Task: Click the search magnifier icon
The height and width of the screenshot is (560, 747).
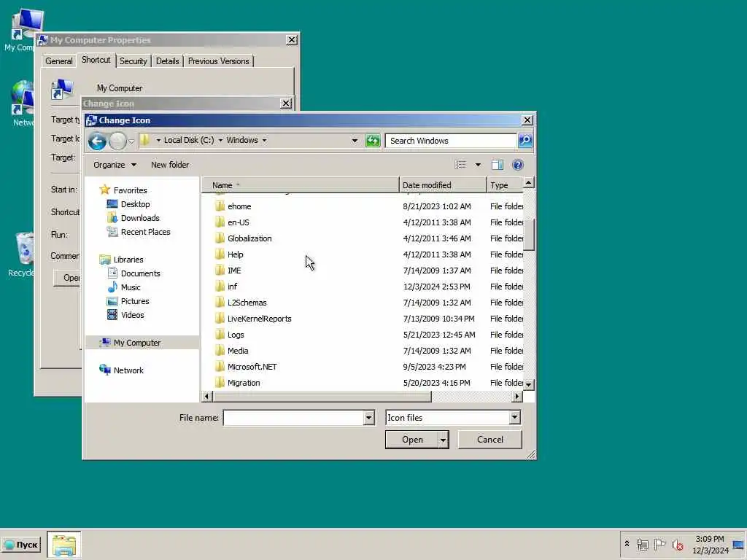Action: (525, 141)
